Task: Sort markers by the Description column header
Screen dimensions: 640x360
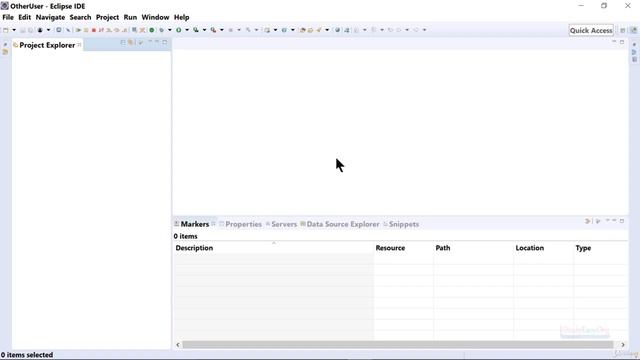Action: (273, 248)
